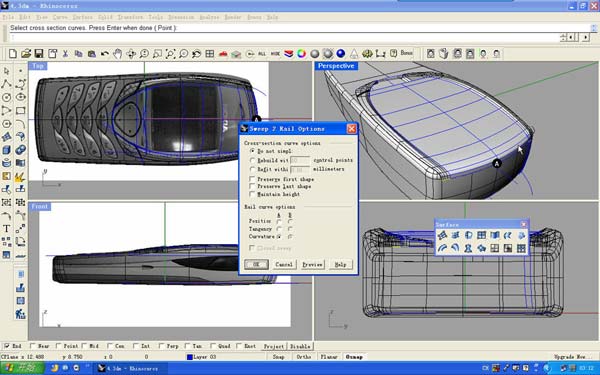Select 'Do not simplify' radio button
This screenshot has height=375, width=600.
[252, 151]
